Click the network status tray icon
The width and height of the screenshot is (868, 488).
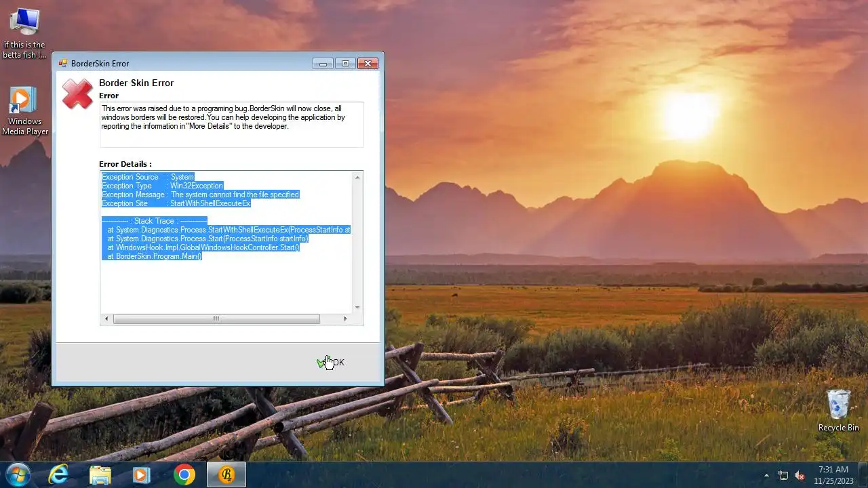click(x=783, y=475)
